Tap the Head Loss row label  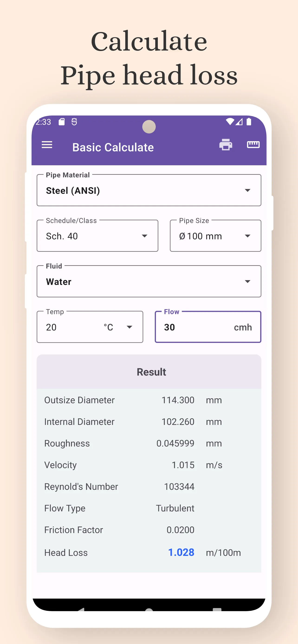tap(66, 552)
